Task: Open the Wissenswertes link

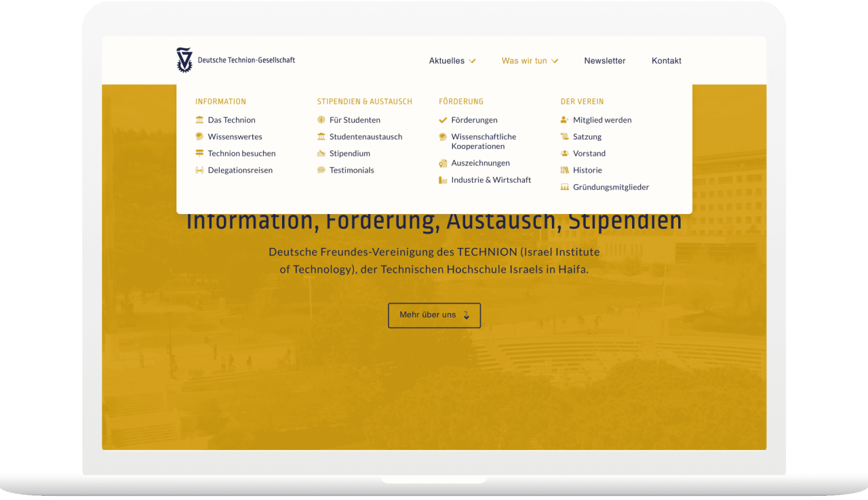Action: click(235, 137)
